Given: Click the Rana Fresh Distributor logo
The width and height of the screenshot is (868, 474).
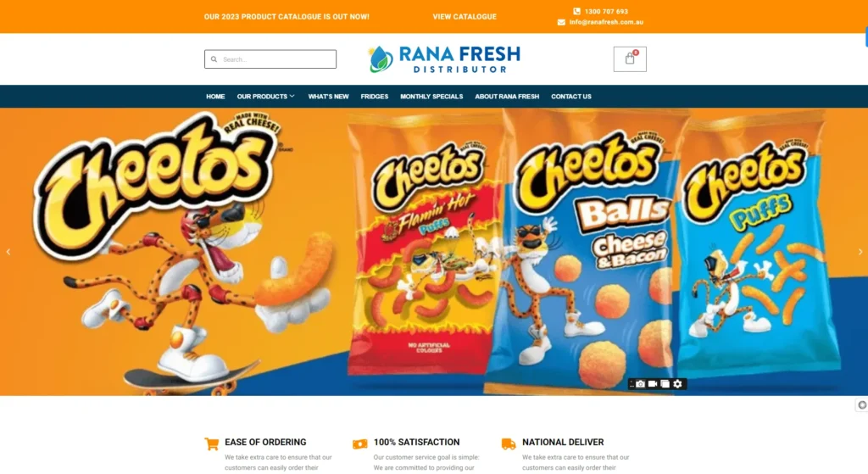Looking at the screenshot, I should [x=444, y=59].
